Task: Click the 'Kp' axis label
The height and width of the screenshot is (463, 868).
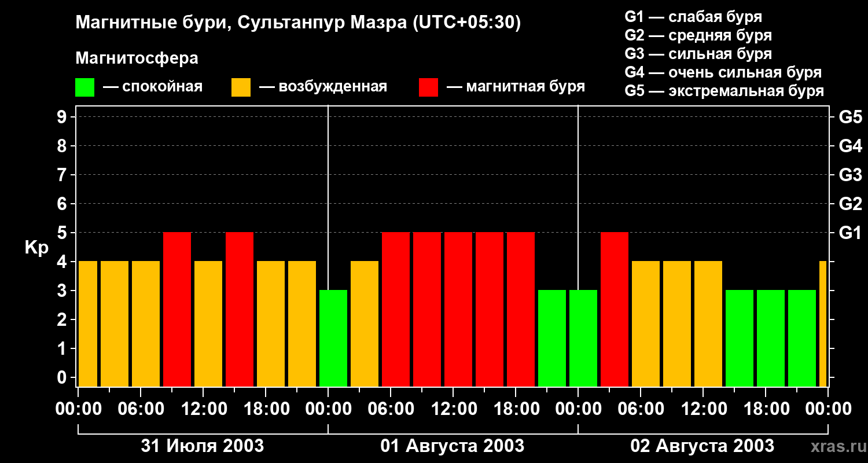Action: coord(36,248)
